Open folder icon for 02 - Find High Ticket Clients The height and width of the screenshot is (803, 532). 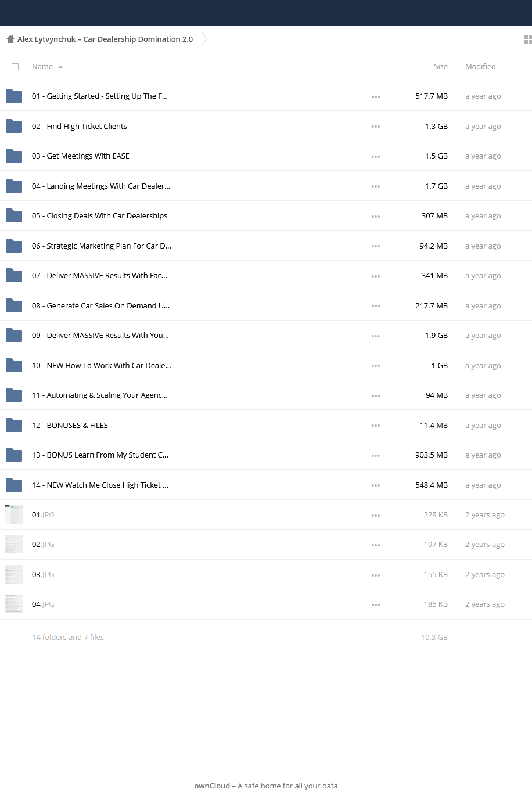click(14, 126)
